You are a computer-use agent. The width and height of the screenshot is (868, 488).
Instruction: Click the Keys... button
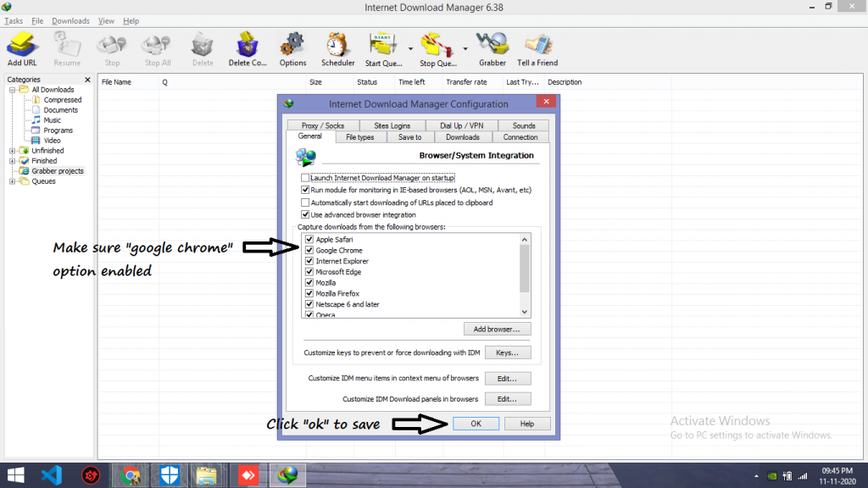point(508,352)
